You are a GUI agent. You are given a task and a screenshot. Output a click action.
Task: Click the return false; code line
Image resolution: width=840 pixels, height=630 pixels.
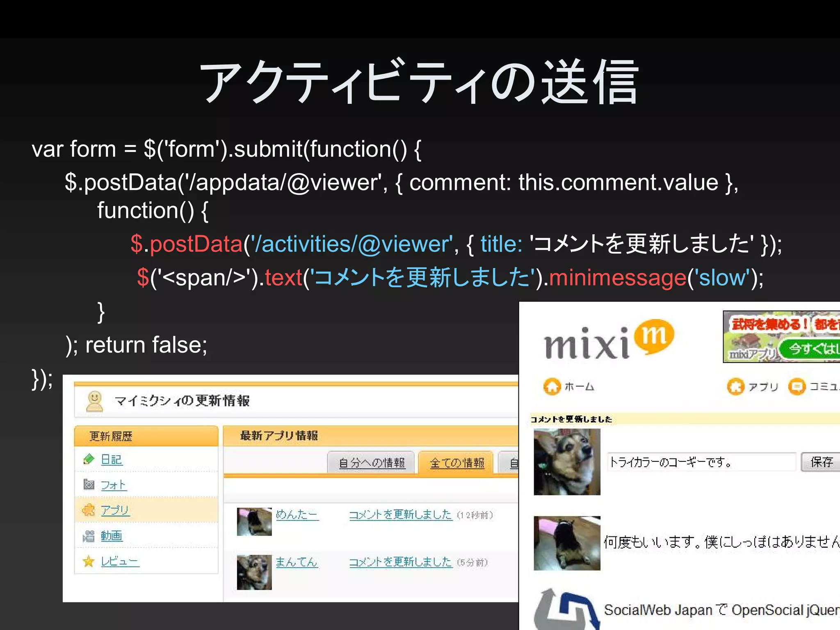[136, 345]
